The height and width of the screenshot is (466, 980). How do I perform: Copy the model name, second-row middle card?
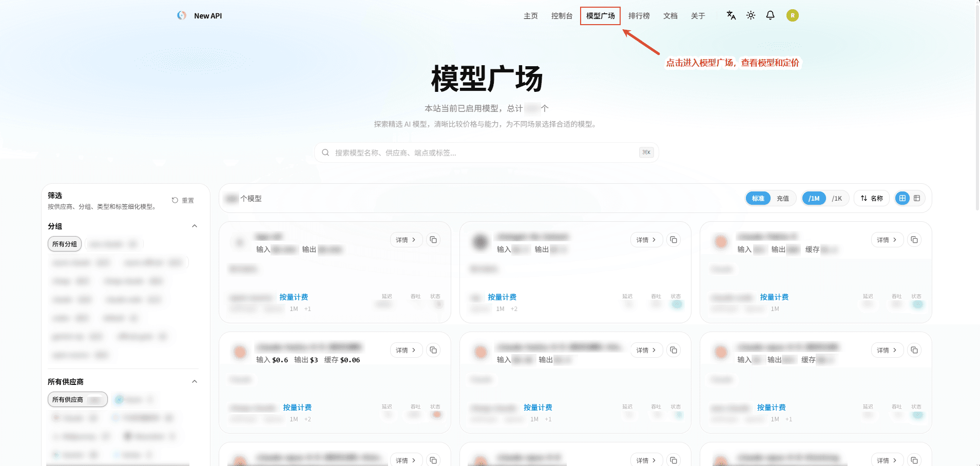[674, 350]
